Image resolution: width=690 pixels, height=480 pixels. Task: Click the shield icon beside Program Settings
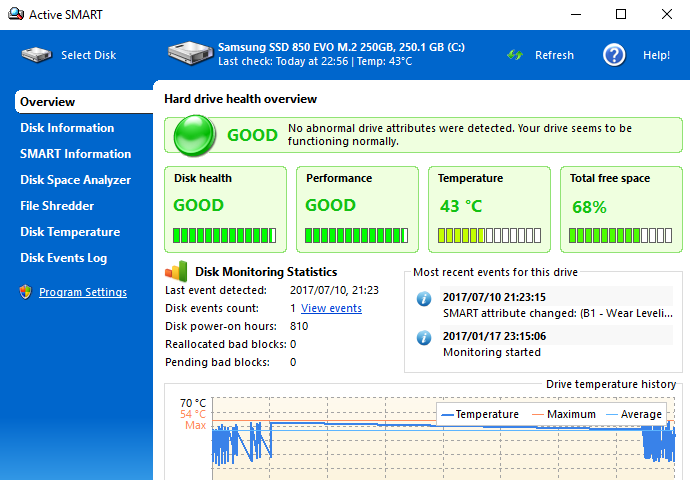(x=26, y=292)
